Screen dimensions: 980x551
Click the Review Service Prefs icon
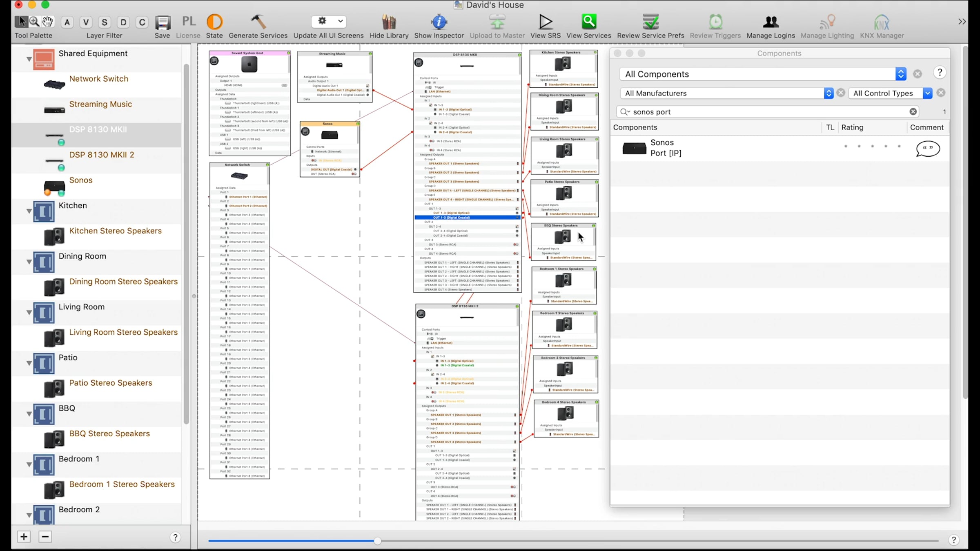pos(650,22)
